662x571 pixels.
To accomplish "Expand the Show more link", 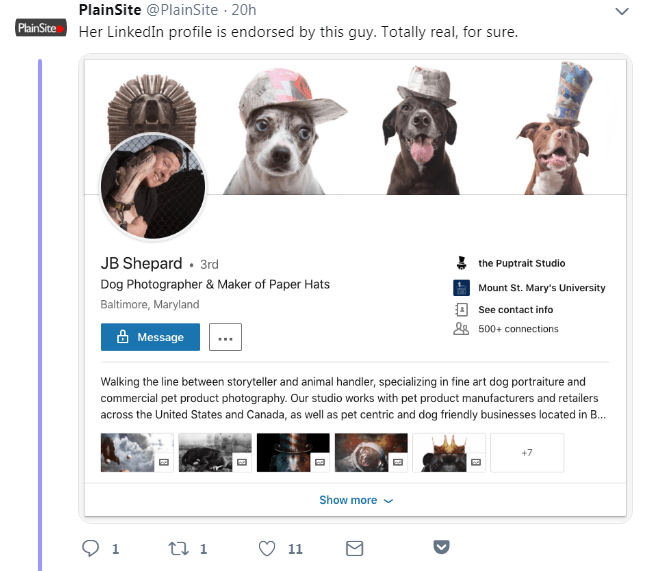I will click(x=356, y=500).
